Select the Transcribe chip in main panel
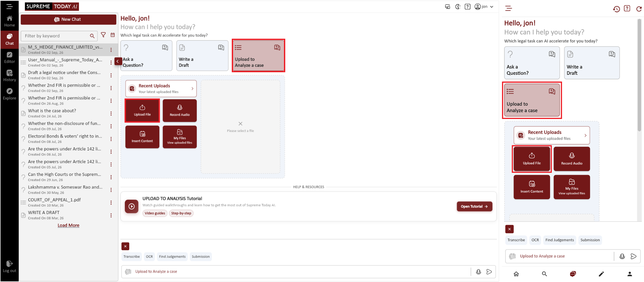The height and width of the screenshot is (282, 644). click(131, 257)
